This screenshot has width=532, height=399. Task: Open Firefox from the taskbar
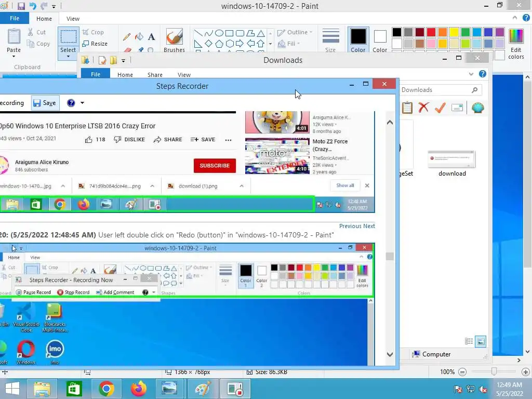click(138, 389)
